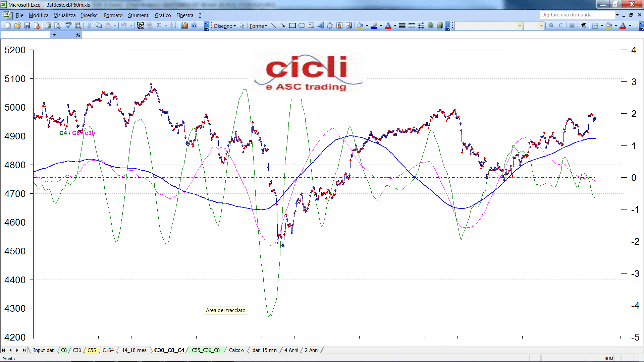Open the Forme shapes menu
Viewport: 644px width, 362px height.
point(258,26)
